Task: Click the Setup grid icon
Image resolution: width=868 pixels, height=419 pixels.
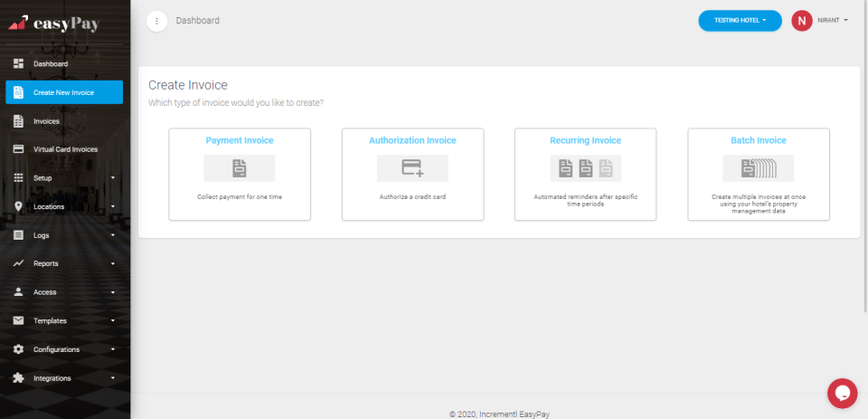Action: pos(18,178)
